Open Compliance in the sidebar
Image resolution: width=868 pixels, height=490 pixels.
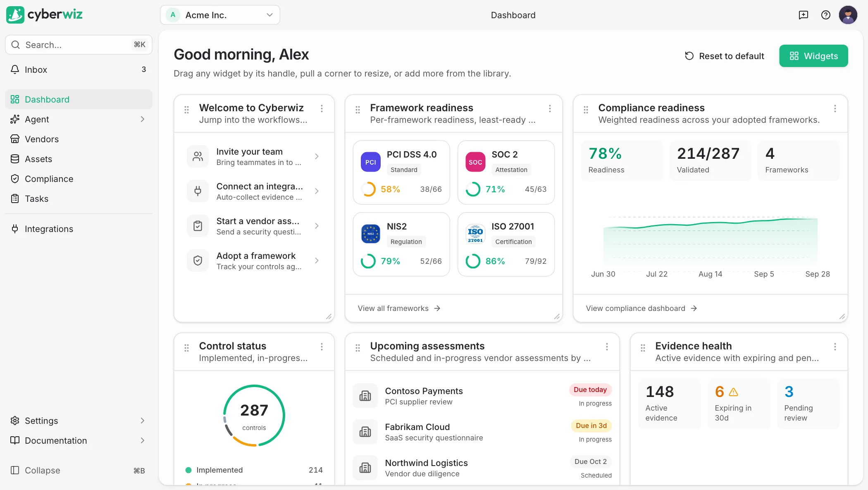[x=79, y=179]
